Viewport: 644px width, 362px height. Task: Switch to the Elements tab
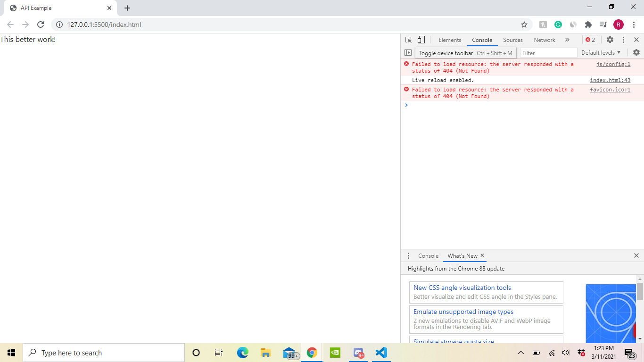(450, 40)
